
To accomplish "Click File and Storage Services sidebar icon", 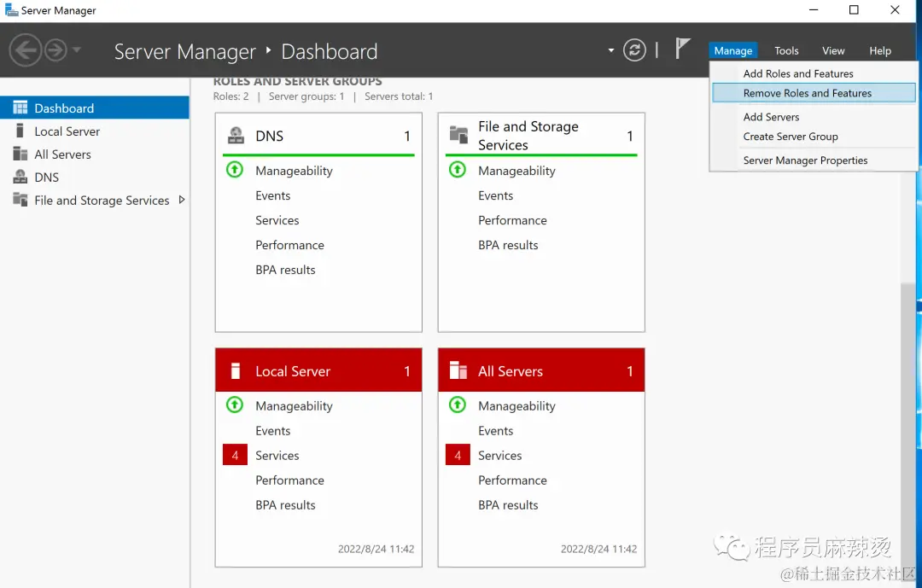I will click(20, 200).
